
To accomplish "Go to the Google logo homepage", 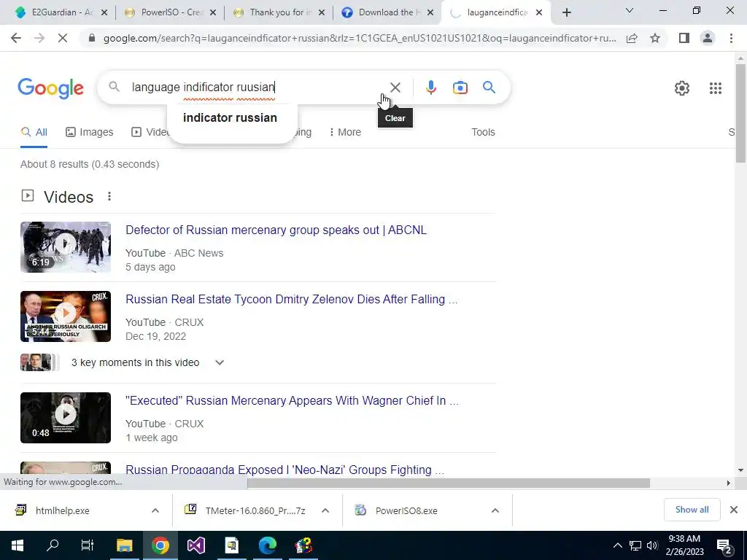I will click(50, 88).
